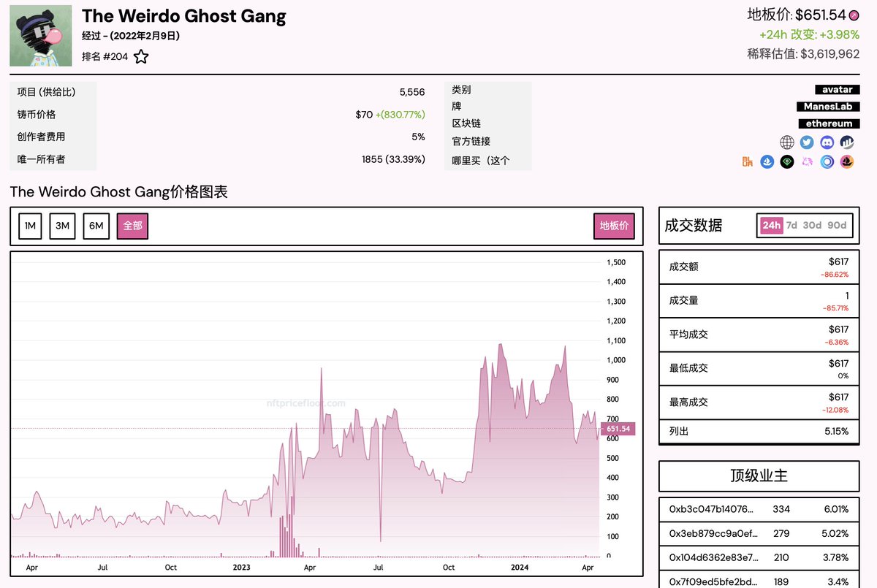Click the 列出 5.15% listed row
This screenshot has width=877, height=588.
(x=759, y=432)
